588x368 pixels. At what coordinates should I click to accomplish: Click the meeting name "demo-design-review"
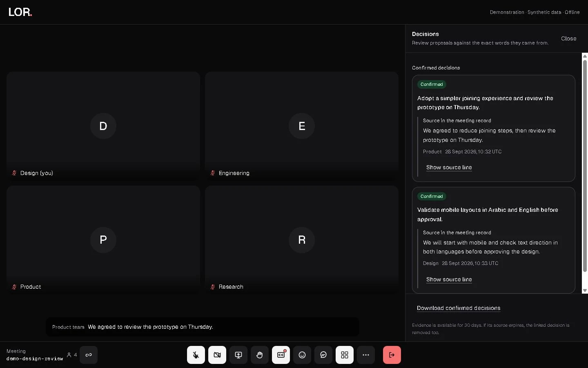point(35,359)
